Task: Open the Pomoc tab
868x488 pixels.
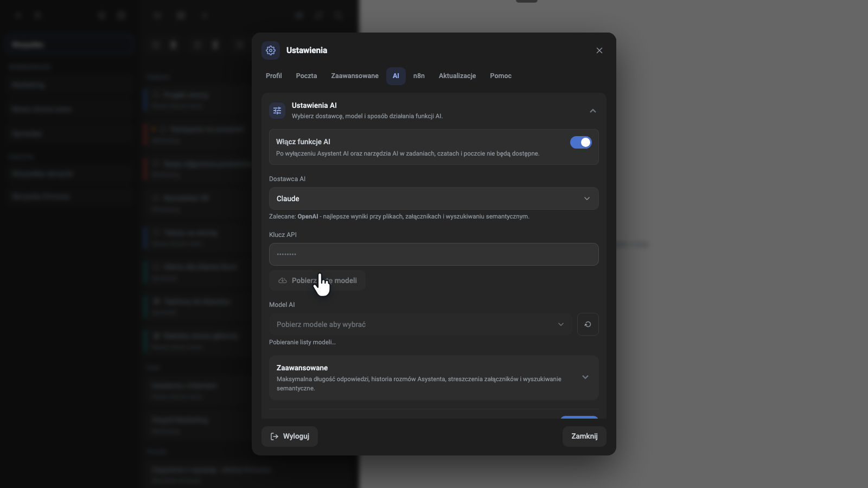Action: coord(501,76)
